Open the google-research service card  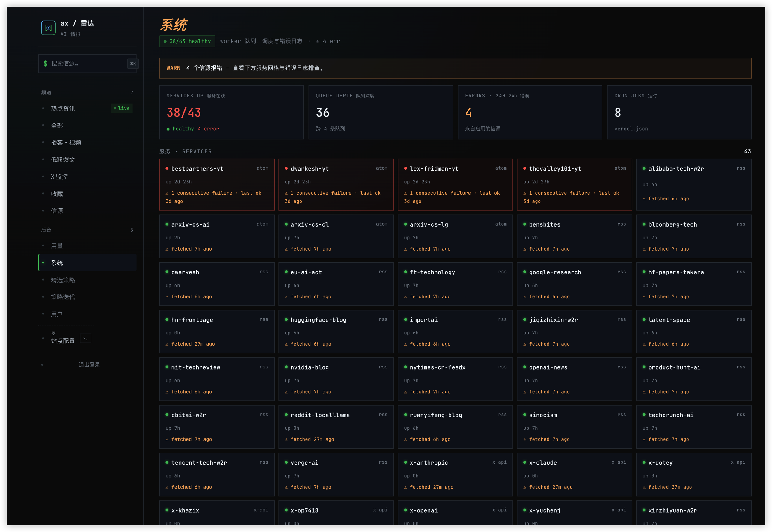pyautogui.click(x=574, y=284)
